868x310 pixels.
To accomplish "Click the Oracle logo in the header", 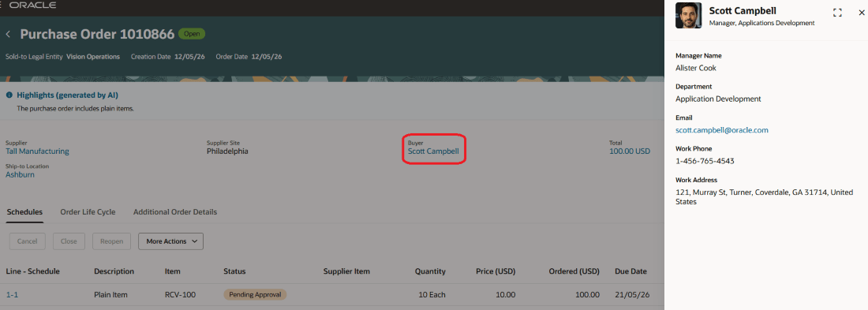I will point(32,5).
